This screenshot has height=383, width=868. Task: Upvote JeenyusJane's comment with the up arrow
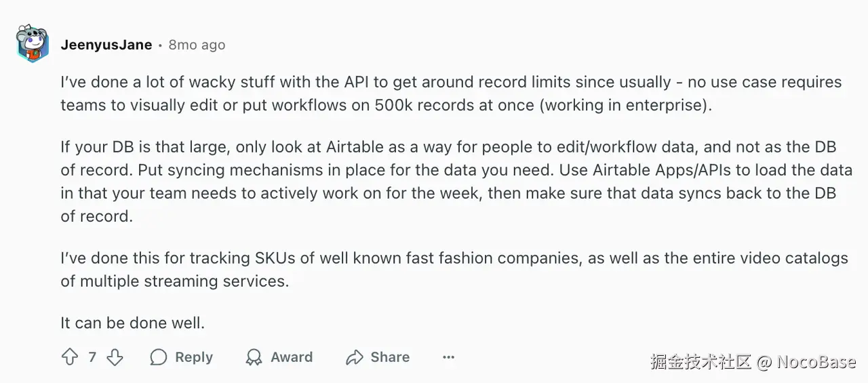[x=70, y=357]
